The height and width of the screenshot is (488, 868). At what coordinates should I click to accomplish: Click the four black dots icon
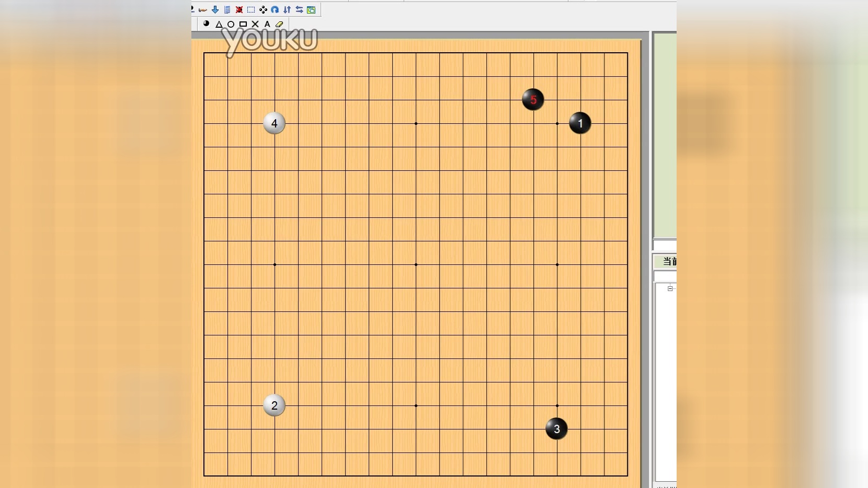[x=263, y=9]
